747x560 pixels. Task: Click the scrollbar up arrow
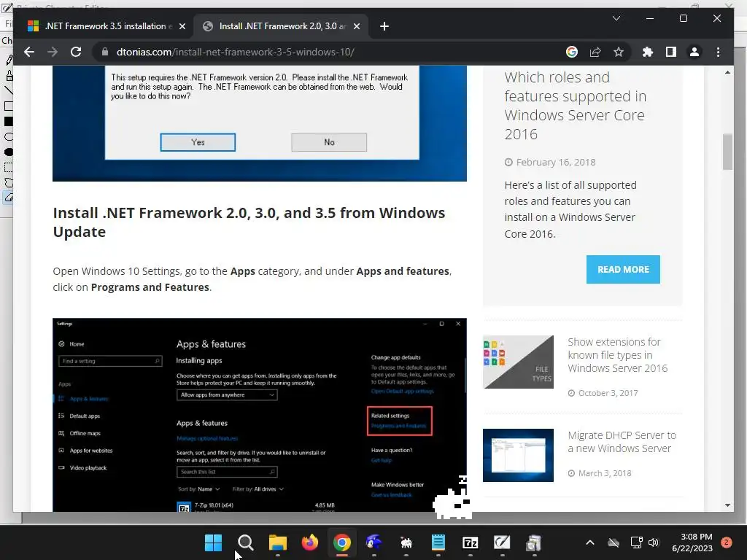727,73
